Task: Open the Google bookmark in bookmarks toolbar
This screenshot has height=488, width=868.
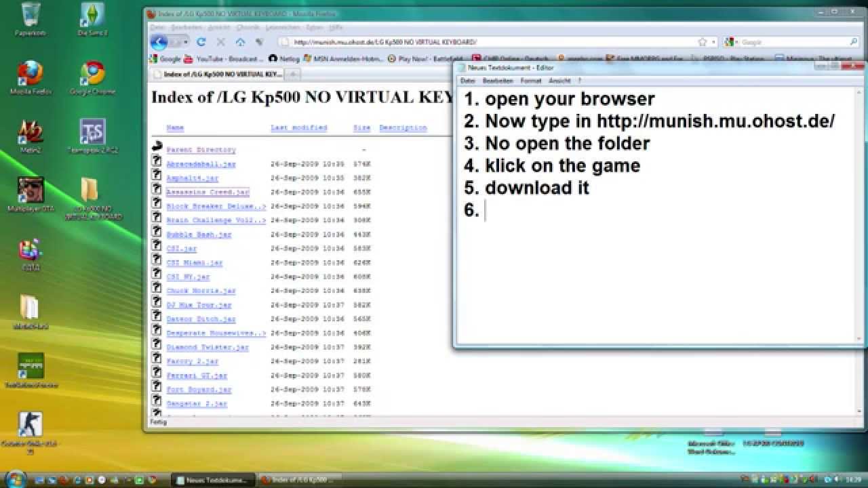Action: [165, 59]
